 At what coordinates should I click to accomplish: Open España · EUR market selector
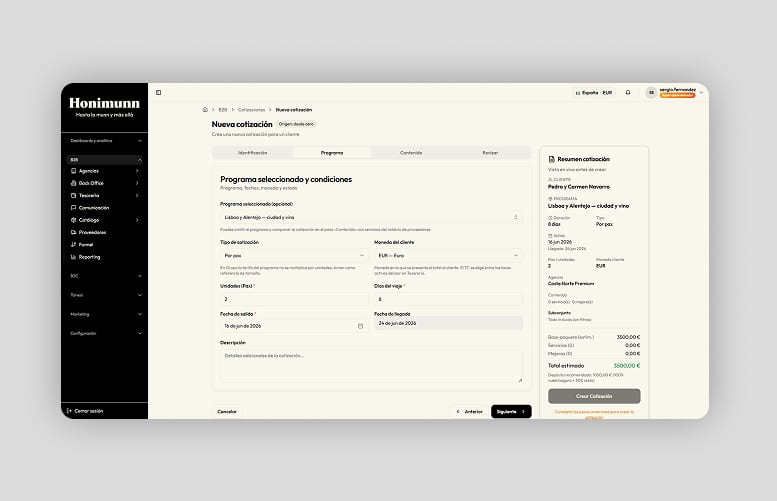tap(593, 93)
